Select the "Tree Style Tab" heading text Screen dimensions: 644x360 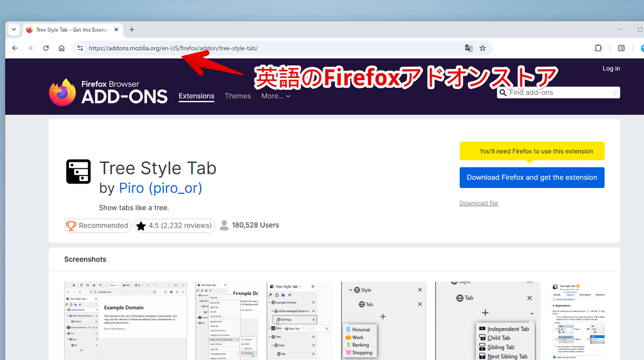tap(158, 168)
